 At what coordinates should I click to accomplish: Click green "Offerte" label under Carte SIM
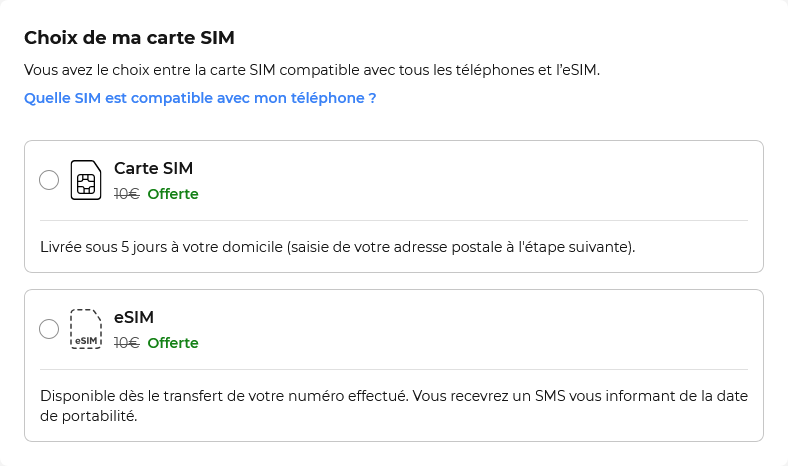coord(173,194)
